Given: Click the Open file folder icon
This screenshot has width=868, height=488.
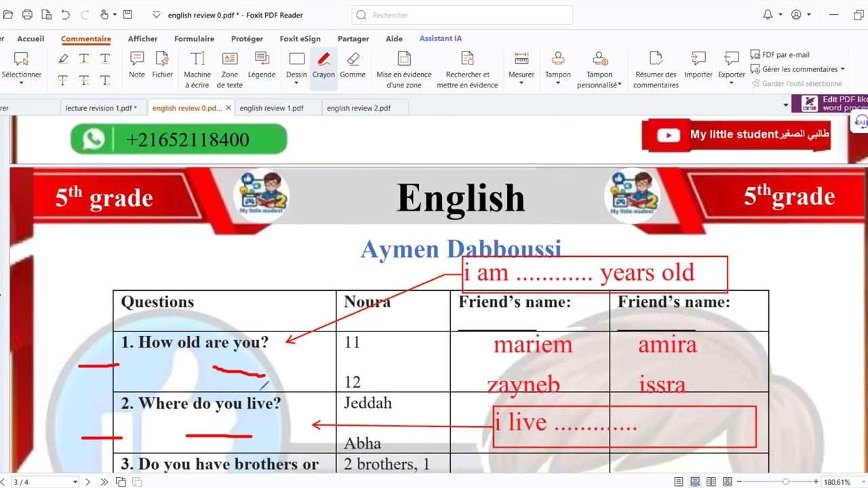Looking at the screenshot, I should 8,14.
